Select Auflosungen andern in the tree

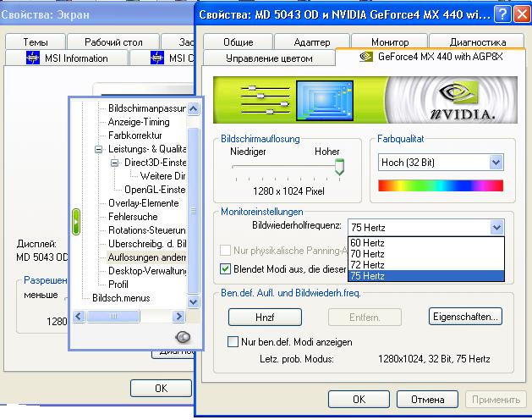coord(147,257)
